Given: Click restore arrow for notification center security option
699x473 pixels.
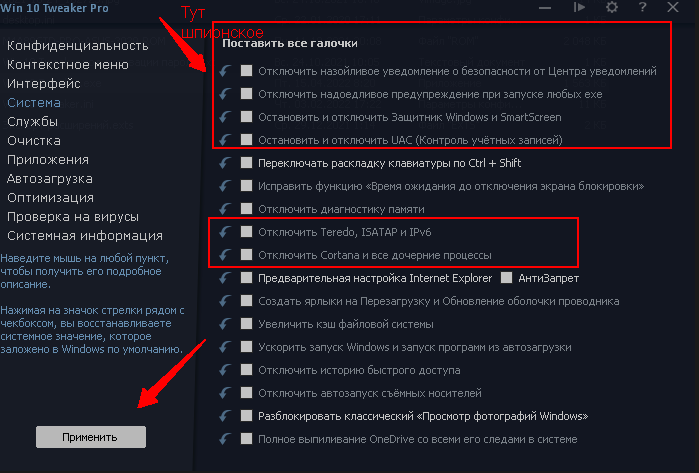Looking at the screenshot, I should [226, 71].
